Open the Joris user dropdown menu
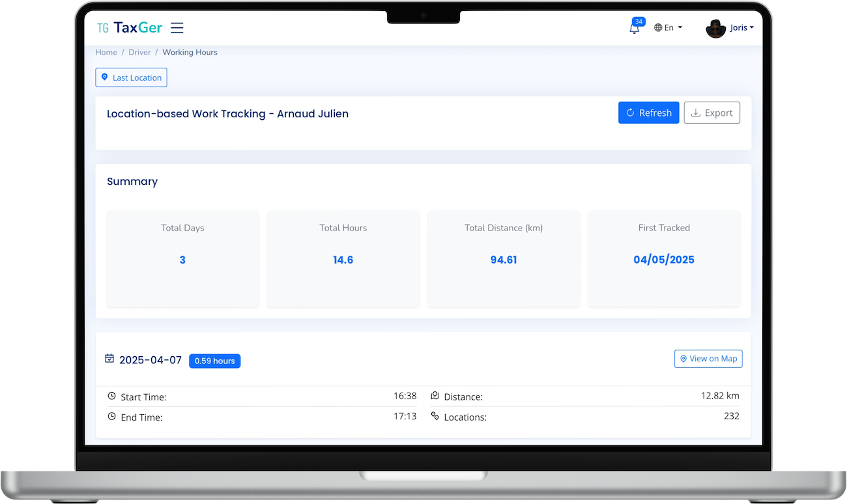847x504 pixels. [741, 28]
